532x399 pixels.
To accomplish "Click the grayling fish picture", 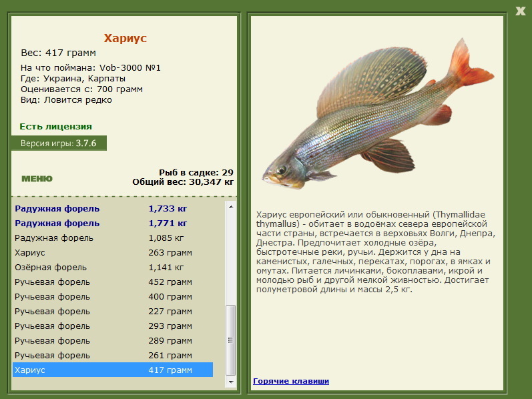I will coord(378,114).
